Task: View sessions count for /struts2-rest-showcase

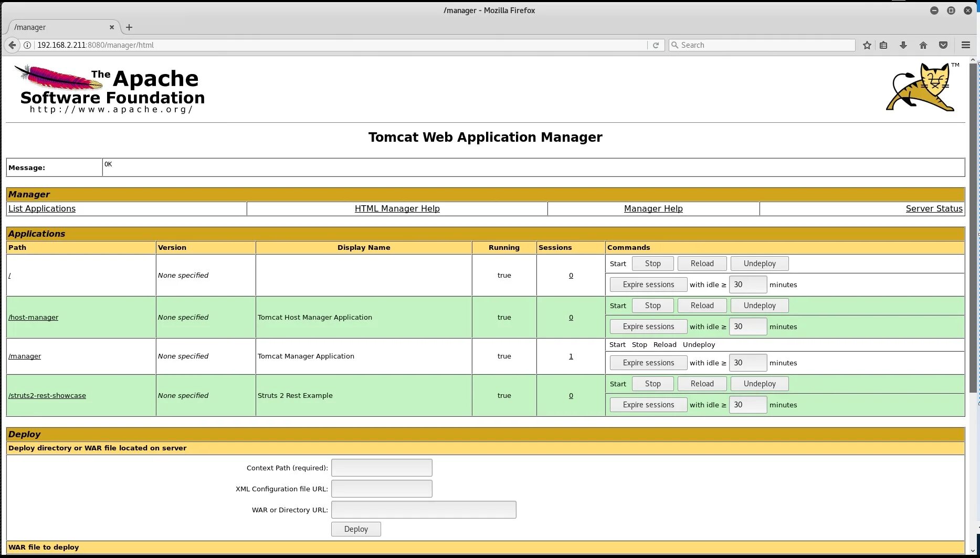Action: (571, 396)
